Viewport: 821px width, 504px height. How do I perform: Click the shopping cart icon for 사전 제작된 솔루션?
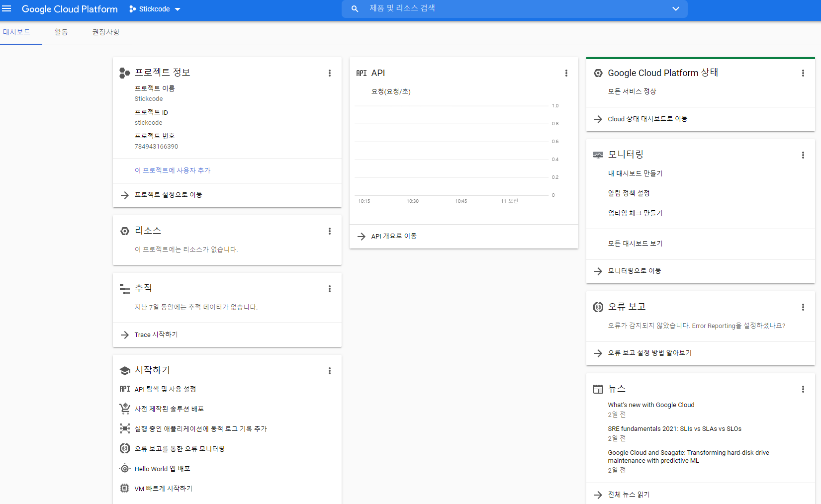[125, 409]
